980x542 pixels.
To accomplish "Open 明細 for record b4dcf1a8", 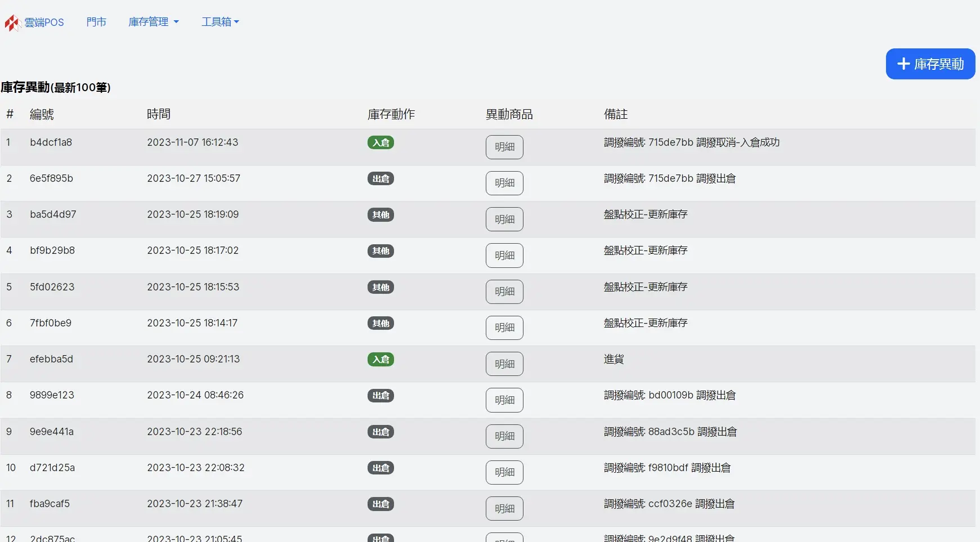I will click(504, 147).
